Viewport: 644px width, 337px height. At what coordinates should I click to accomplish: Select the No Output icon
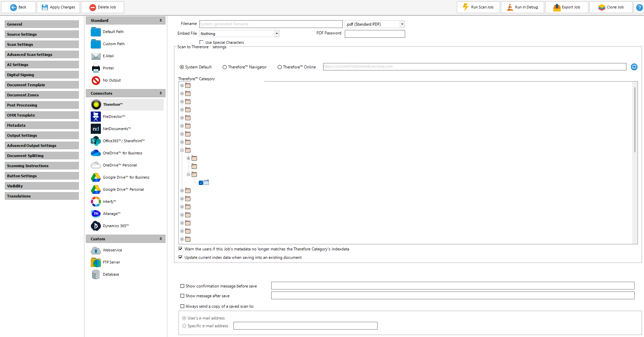pyautogui.click(x=96, y=80)
